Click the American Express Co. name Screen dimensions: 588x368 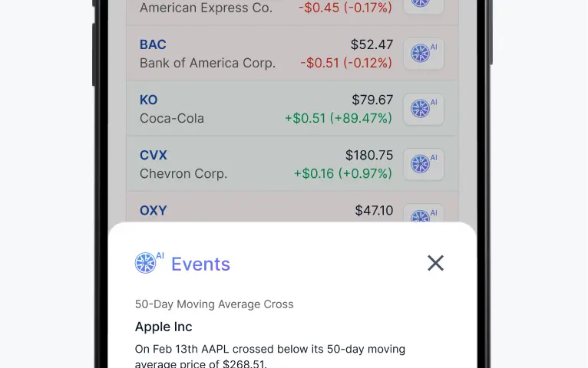tap(206, 8)
